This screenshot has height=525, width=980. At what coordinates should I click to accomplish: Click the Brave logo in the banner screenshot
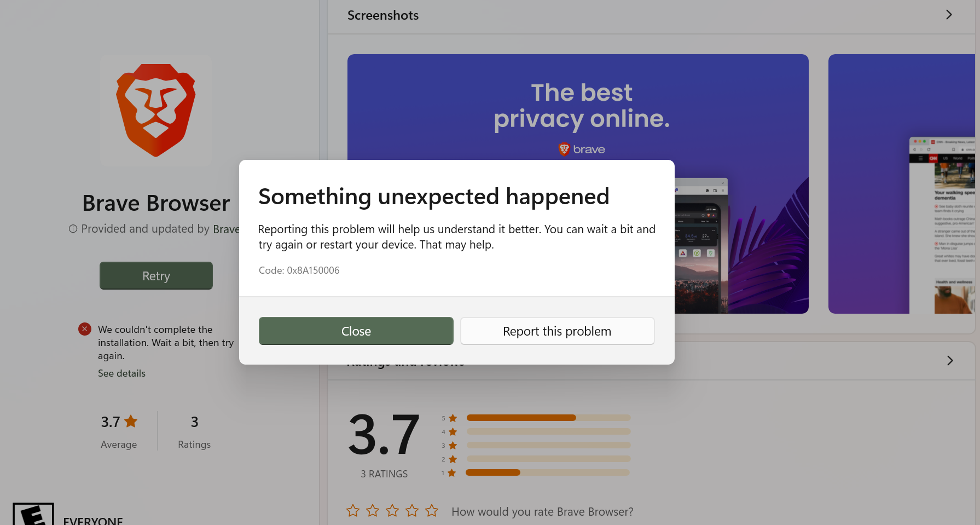(581, 149)
